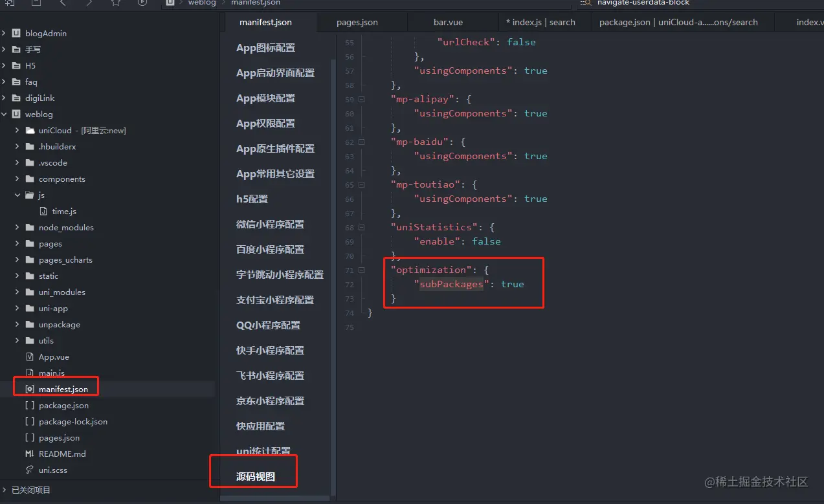Open the manifest.json editor tab
The width and height of the screenshot is (824, 504).
coord(265,22)
